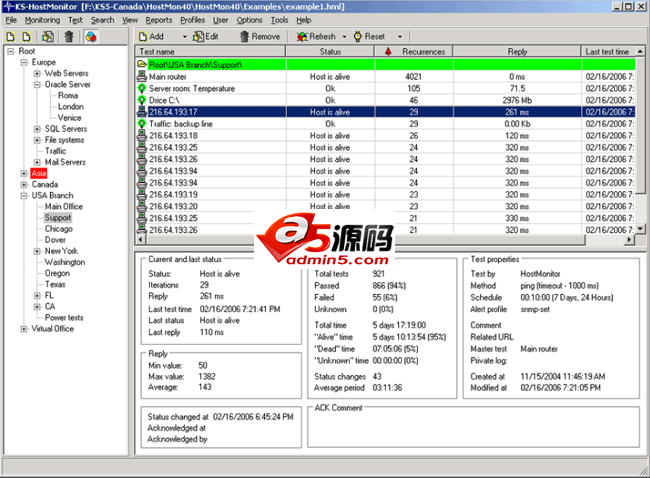Sort by the Reply column header
Screen dimensions: 650x478
coord(517,51)
